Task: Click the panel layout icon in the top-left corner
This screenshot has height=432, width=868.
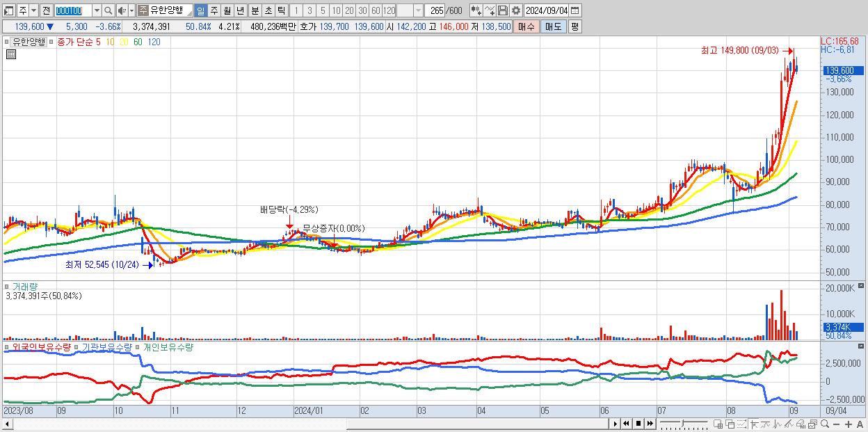Action: 8,10
